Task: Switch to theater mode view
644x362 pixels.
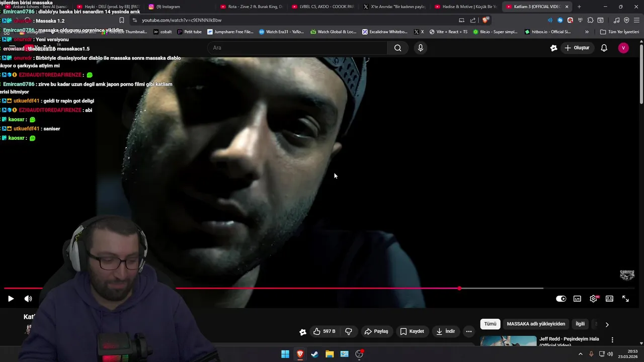Action: pos(609,299)
